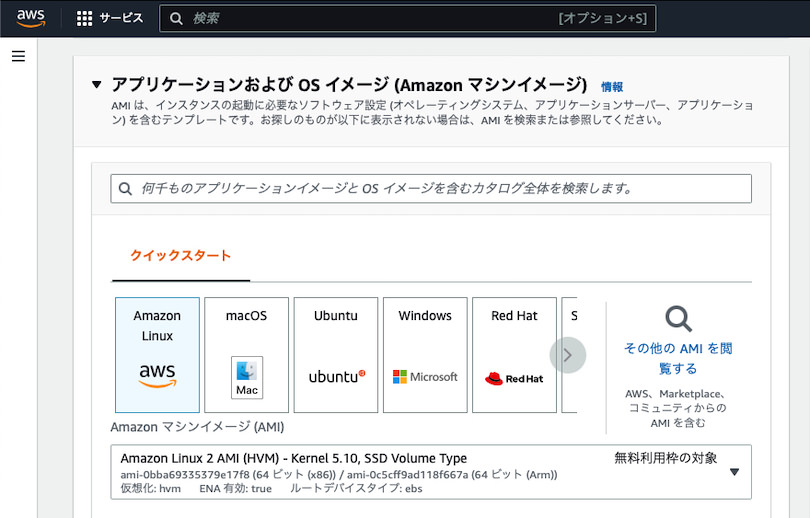Click the 情報 info link
Screen dimensions: 810x518
coord(611,87)
